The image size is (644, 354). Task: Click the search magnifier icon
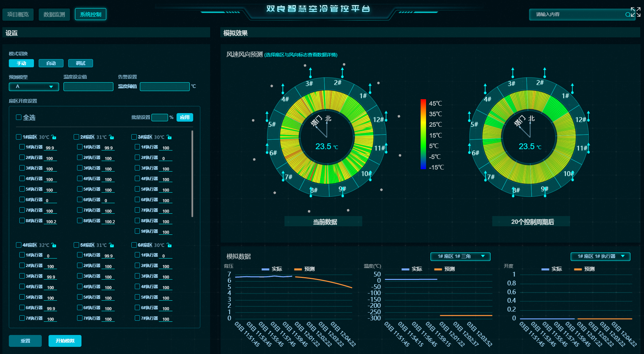click(628, 15)
